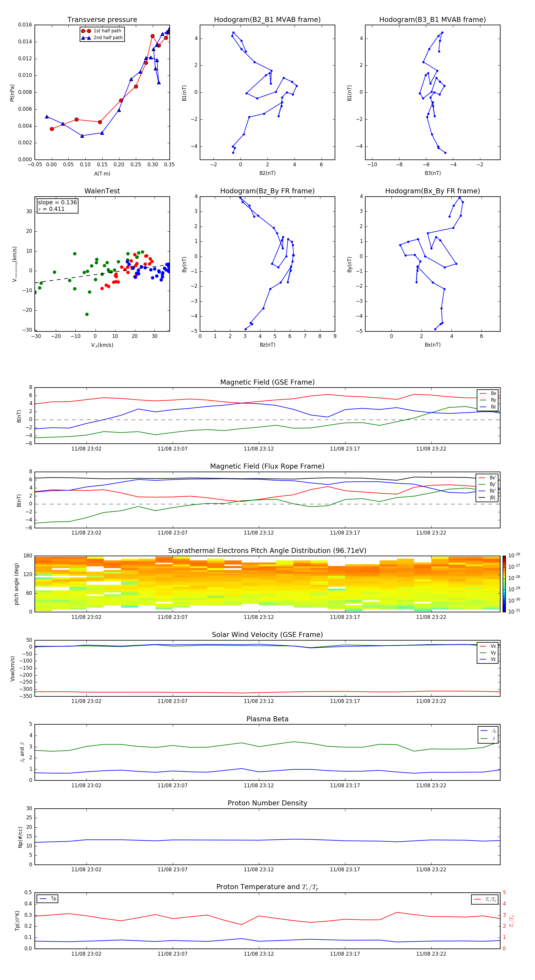Click the red 'Te/Tp' right axis label
Screen dimensions: 535x980
click(512, 921)
